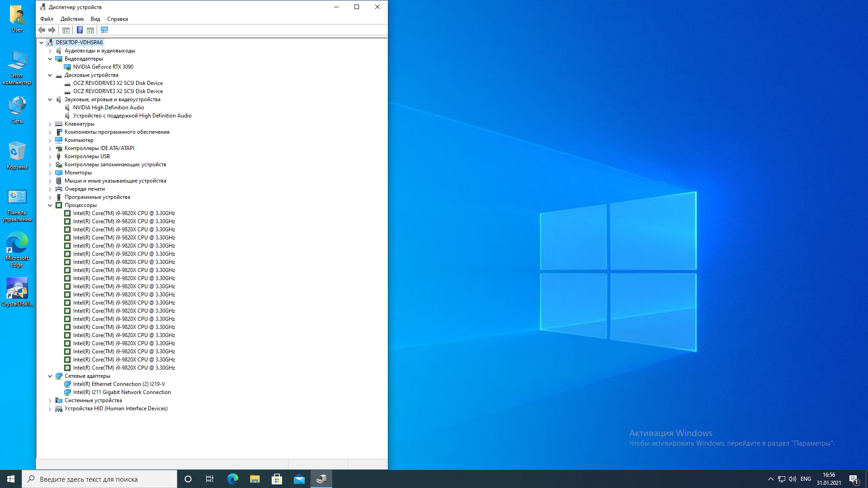Select Intel(R) I211 Gigabit Network Connection
868x488 pixels.
pos(122,392)
